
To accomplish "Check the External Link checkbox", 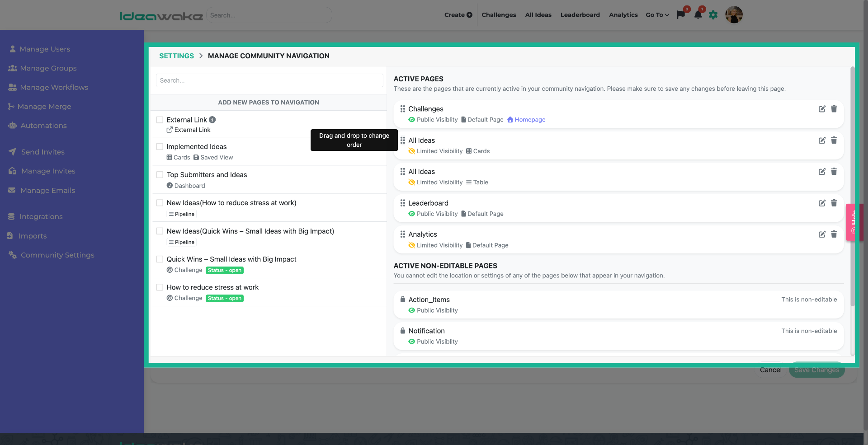I will coord(160,120).
